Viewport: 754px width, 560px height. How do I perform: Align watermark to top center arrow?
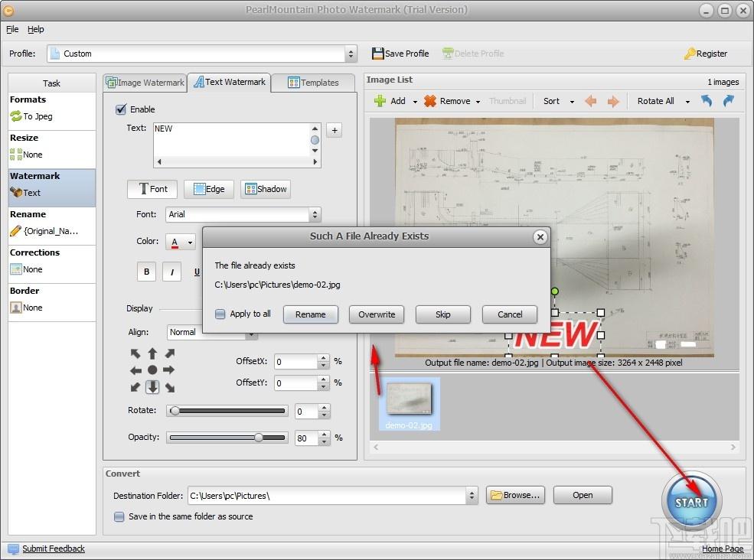pos(152,353)
